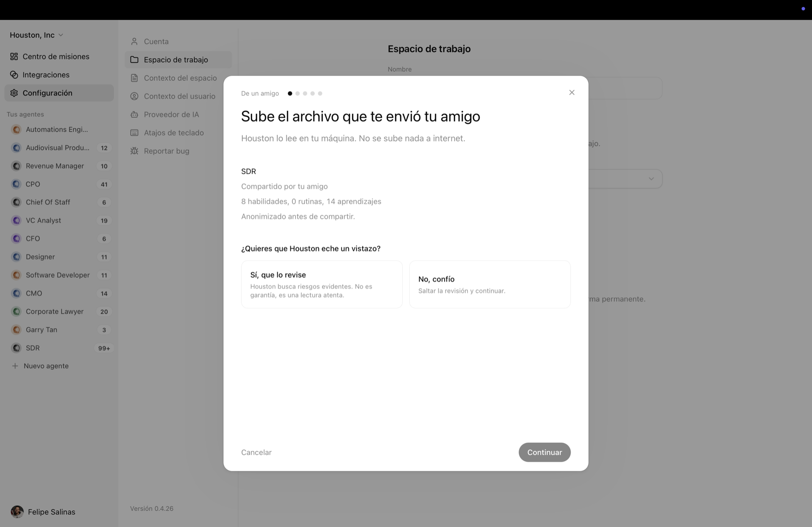Open Centro de misiones page
This screenshot has width=812, height=527.
click(x=59, y=56)
